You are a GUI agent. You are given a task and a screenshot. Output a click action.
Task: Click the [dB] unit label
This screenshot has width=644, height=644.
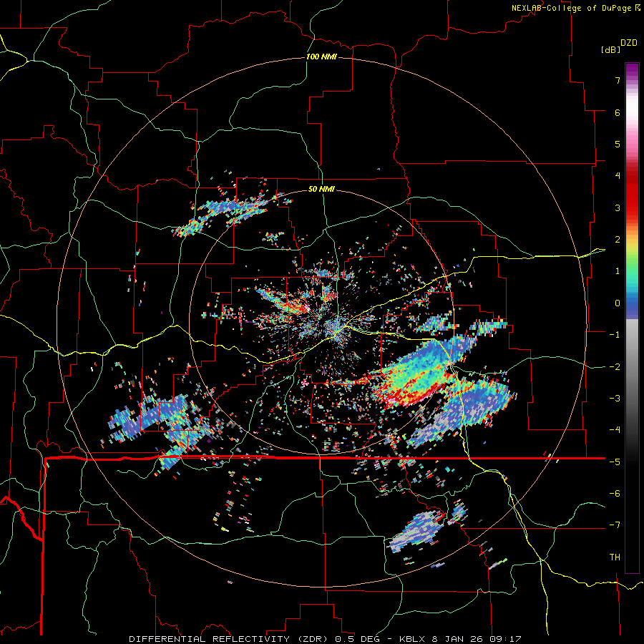coord(610,49)
